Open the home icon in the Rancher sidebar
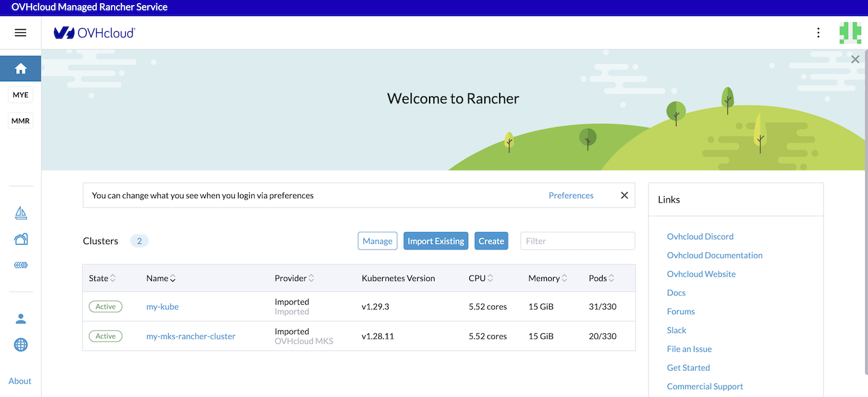This screenshot has width=868, height=397. 20,68
